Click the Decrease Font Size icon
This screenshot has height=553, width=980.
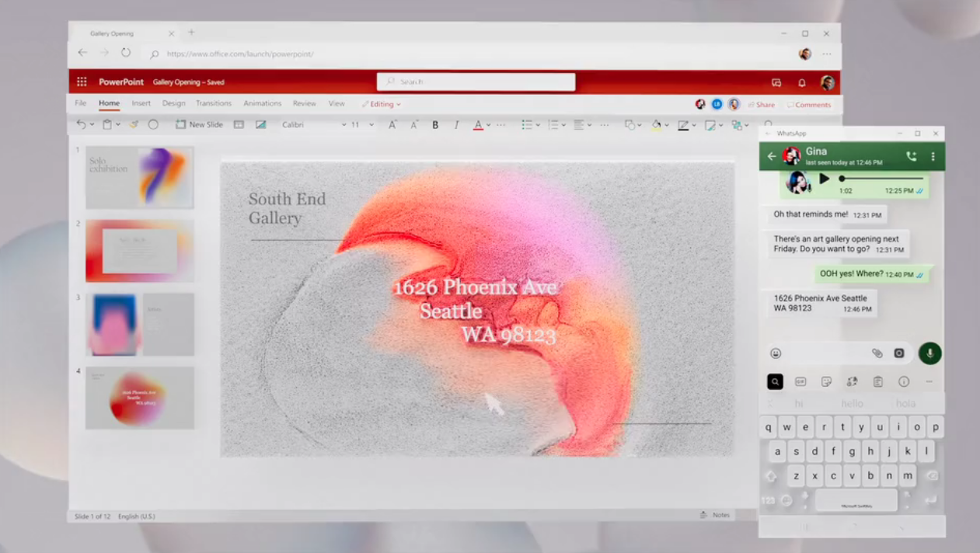click(x=414, y=124)
